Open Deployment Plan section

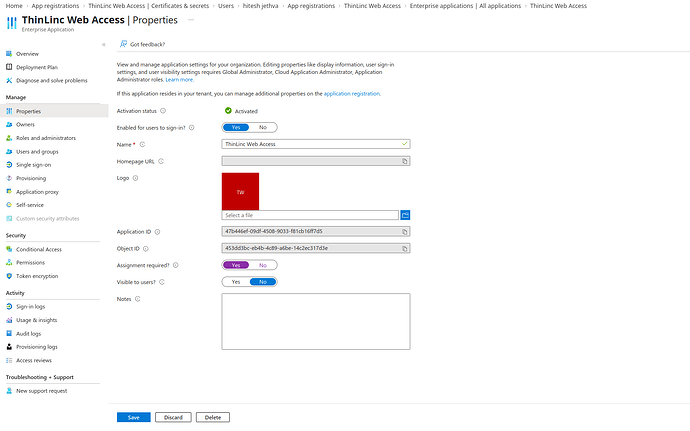pyautogui.click(x=37, y=67)
